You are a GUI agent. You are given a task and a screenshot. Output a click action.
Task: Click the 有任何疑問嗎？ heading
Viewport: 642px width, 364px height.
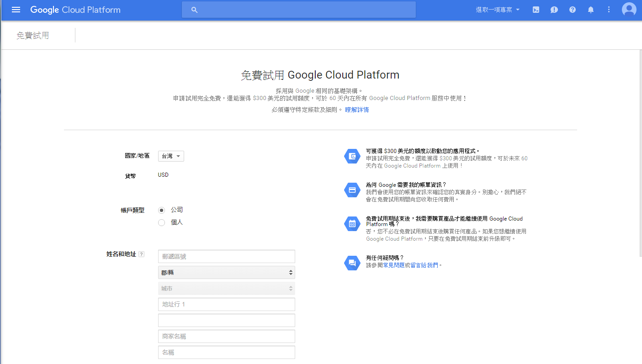pos(385,258)
